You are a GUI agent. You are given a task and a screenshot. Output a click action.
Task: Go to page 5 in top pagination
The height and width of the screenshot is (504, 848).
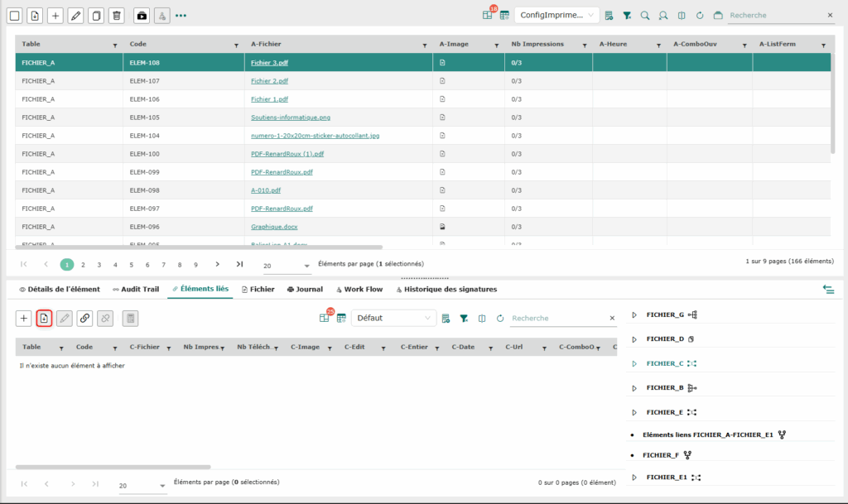click(x=131, y=265)
